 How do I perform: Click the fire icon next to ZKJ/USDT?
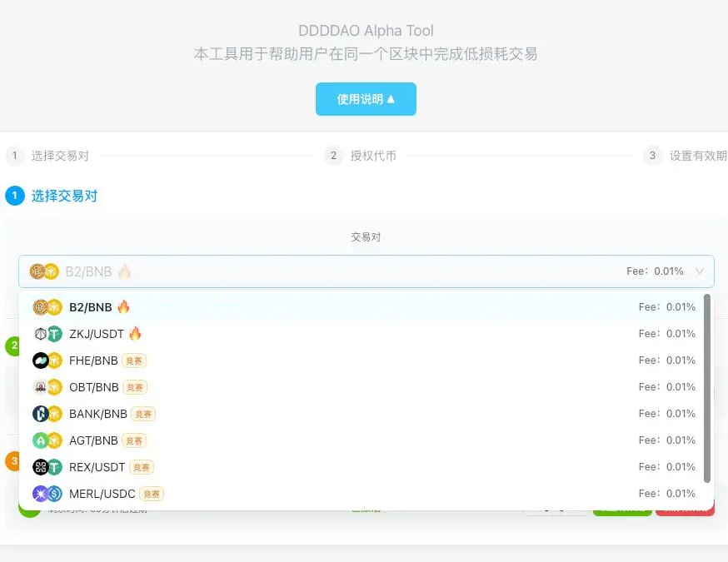pyautogui.click(x=135, y=333)
